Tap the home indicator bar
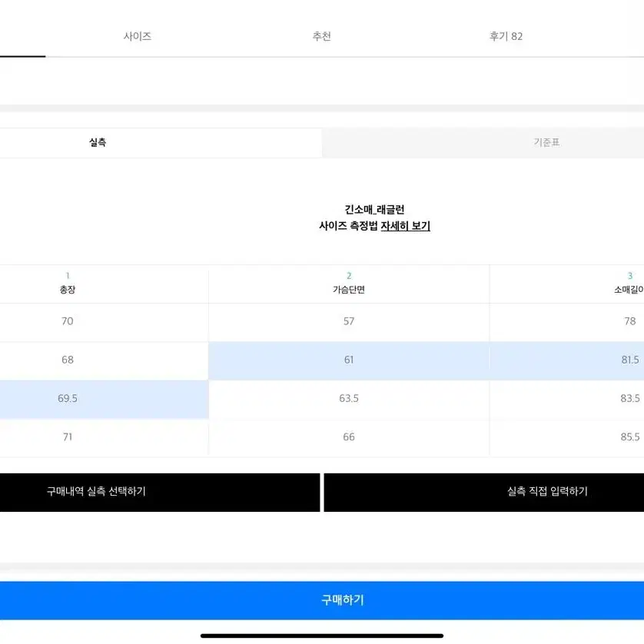The height and width of the screenshot is (644, 644). 322,636
